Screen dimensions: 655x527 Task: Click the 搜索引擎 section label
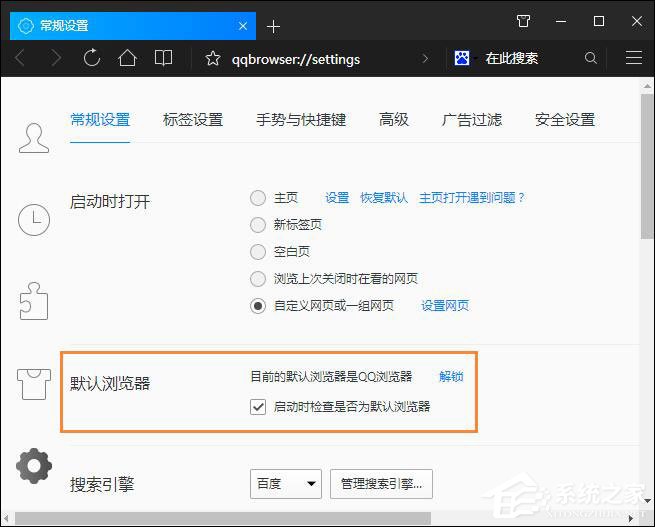tap(102, 484)
